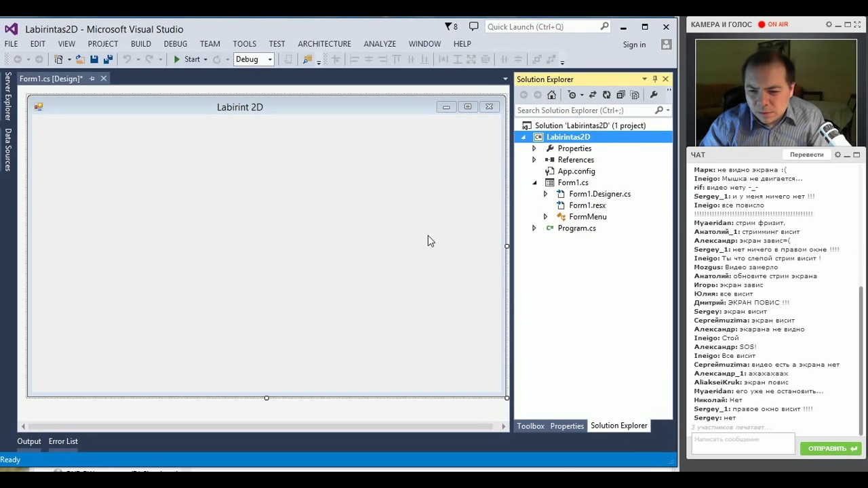Click Sync with Active Document arrows icon
The image size is (868, 488).
pos(593,95)
